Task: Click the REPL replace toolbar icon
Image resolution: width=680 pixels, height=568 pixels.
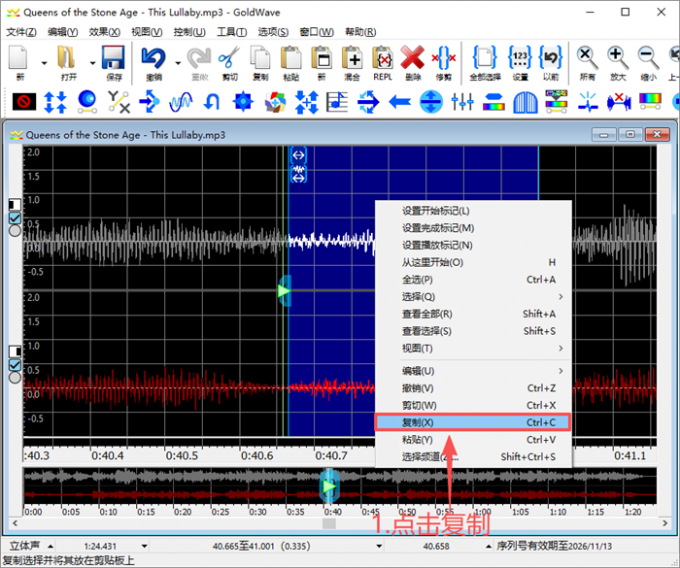Action: [x=382, y=58]
